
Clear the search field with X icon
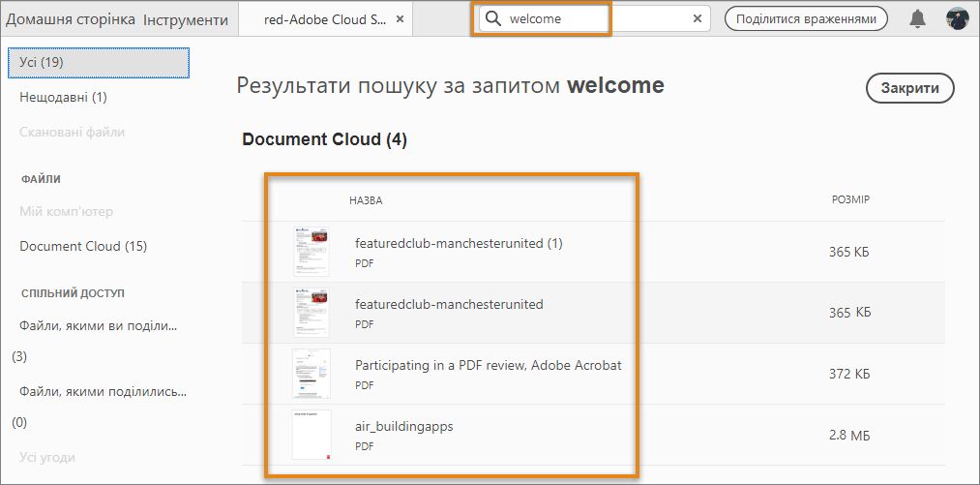(698, 18)
